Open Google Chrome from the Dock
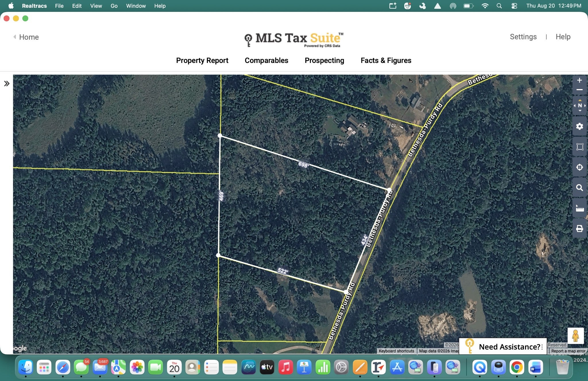The image size is (588, 381). pos(517,367)
